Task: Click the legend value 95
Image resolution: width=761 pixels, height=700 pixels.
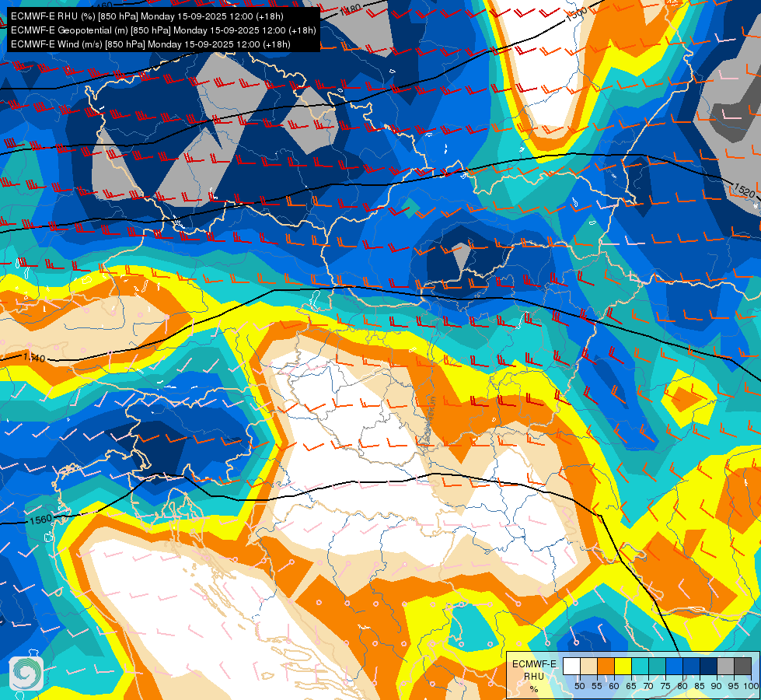Action: [733, 686]
